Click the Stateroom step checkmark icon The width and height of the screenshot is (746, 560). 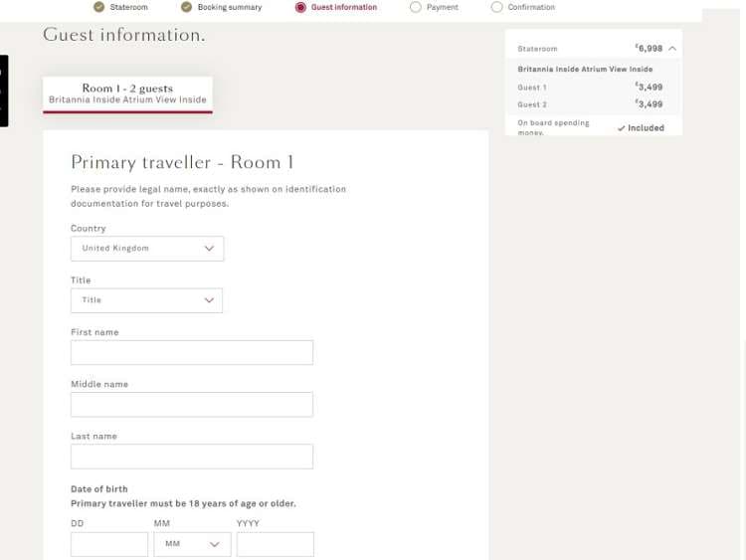[98, 7]
